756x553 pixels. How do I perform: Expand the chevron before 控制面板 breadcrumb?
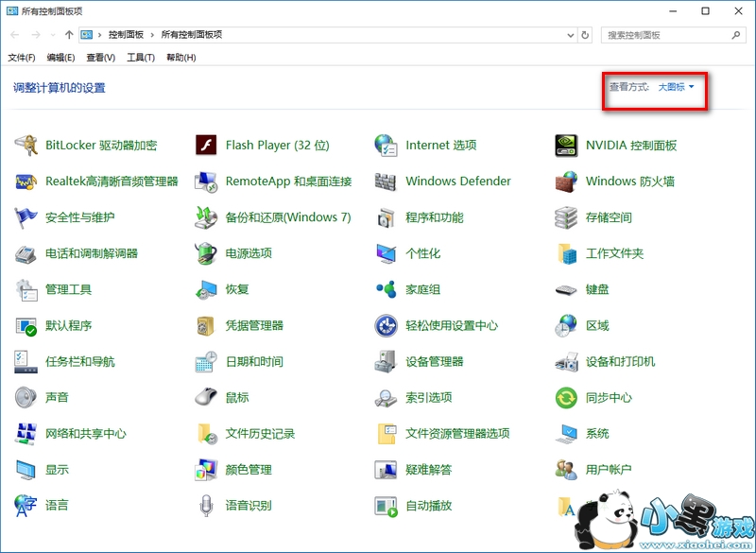[100, 35]
